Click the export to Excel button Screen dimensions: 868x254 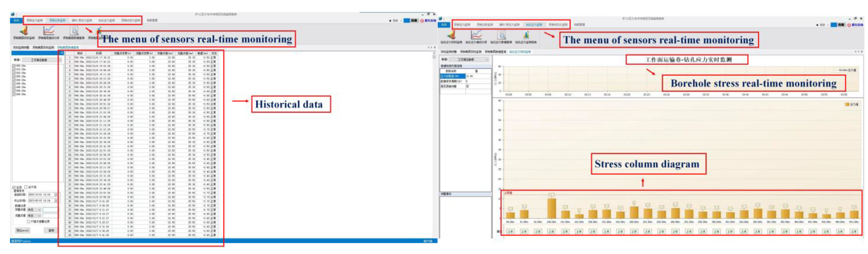point(23,230)
